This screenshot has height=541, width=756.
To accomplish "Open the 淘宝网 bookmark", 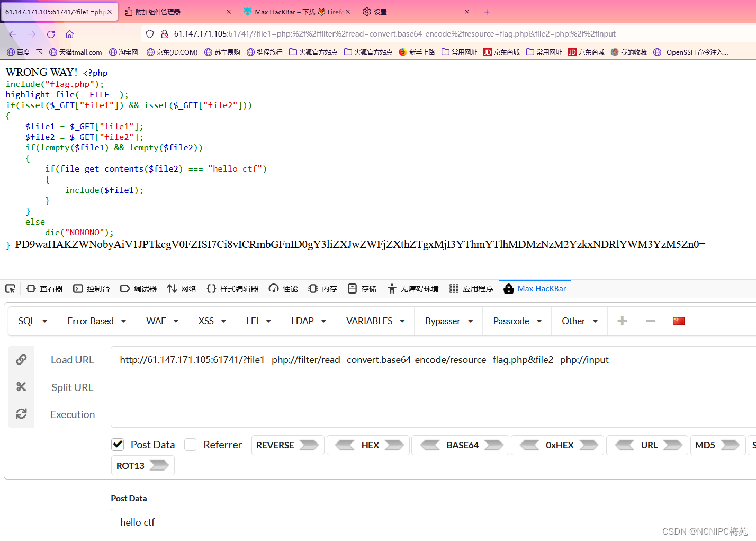I will 123,52.
